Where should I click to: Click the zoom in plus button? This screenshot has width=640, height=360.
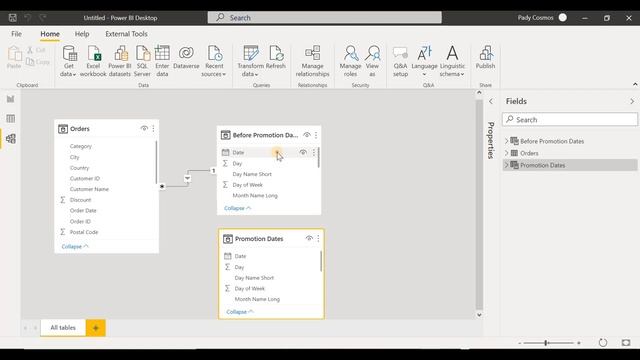(x=579, y=343)
